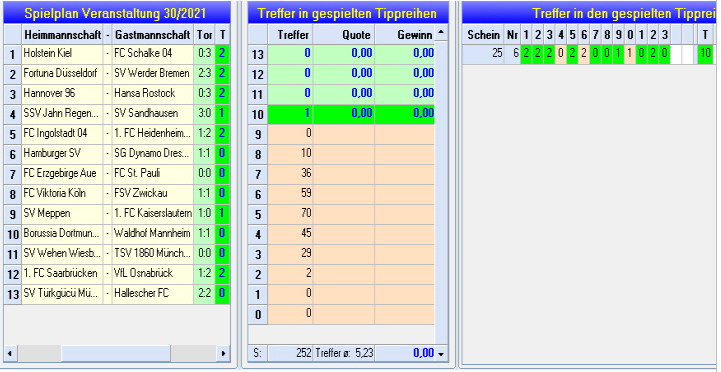721x372 pixels.
Task: Click the Heimmannschaft column header
Action: pos(62,35)
